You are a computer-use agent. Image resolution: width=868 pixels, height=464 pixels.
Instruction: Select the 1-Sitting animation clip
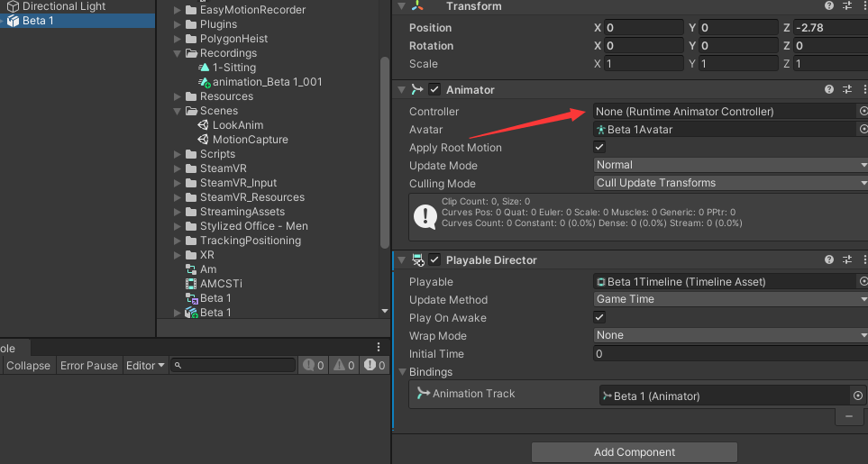pyautogui.click(x=227, y=68)
